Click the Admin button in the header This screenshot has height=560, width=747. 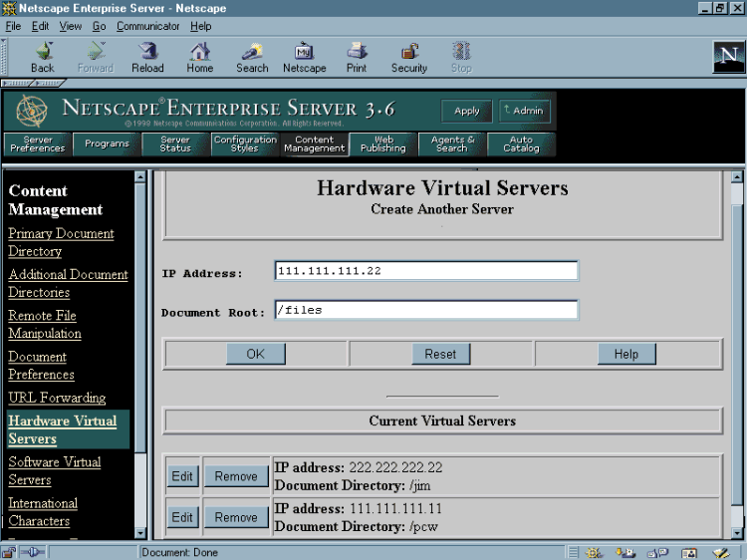[524, 111]
